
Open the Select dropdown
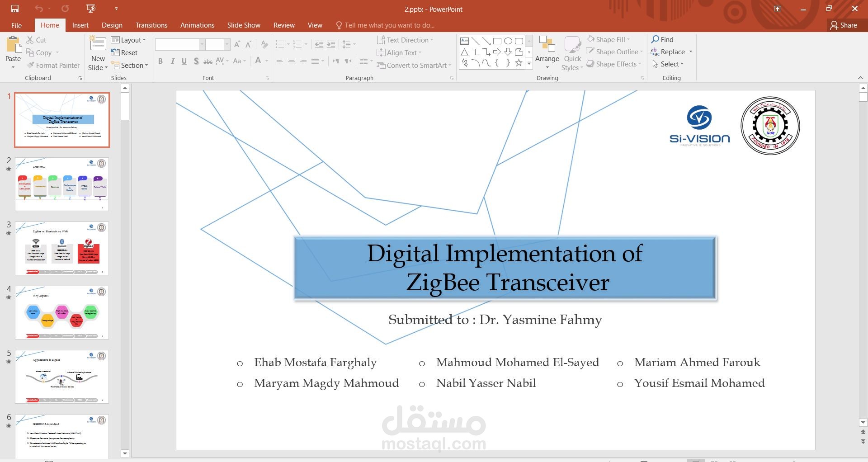[x=668, y=64]
